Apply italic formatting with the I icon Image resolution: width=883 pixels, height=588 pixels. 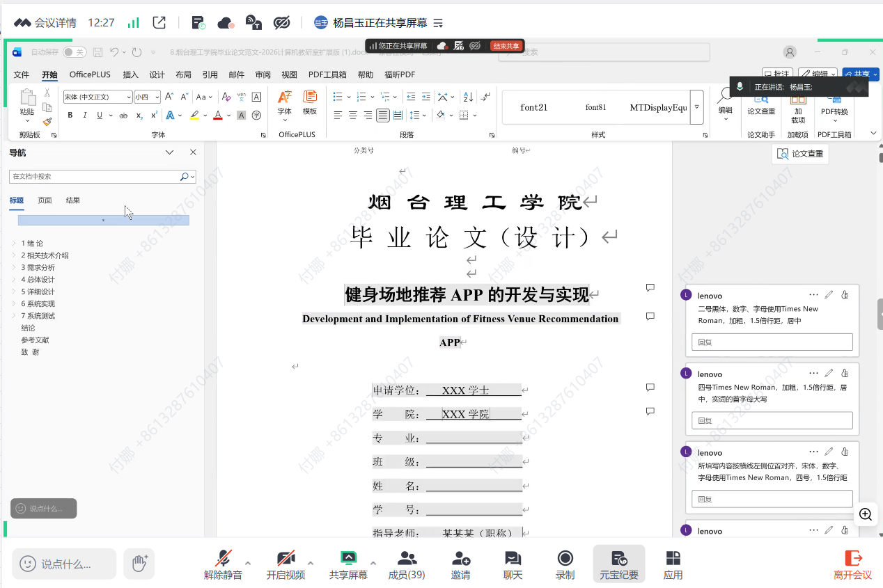click(85, 115)
